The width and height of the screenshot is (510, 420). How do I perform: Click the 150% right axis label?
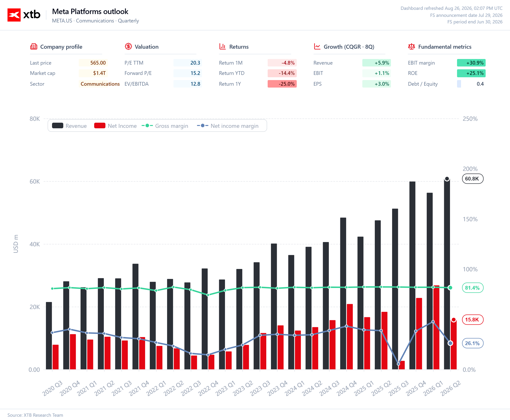coord(470,219)
